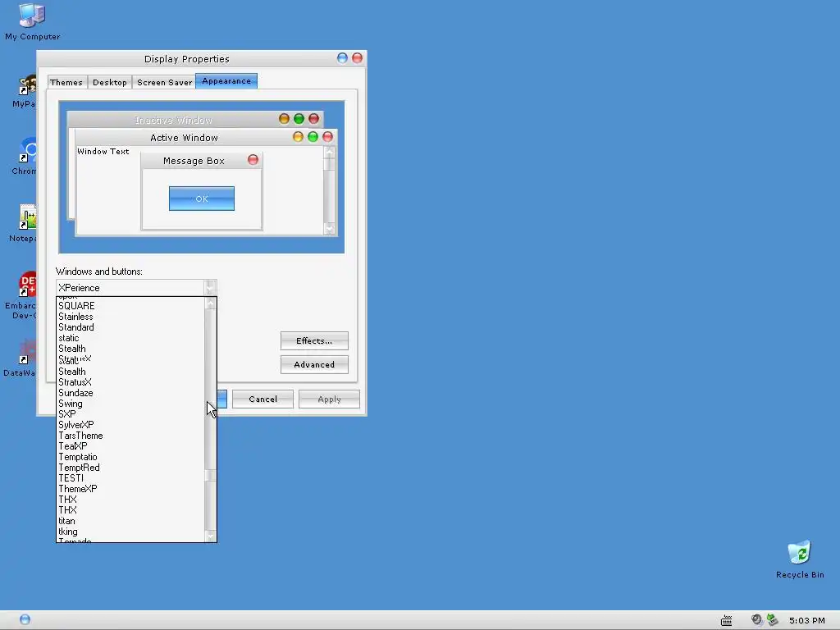Open the Recycle Bin icon
Viewport: 840px width, 630px height.
click(x=800, y=559)
